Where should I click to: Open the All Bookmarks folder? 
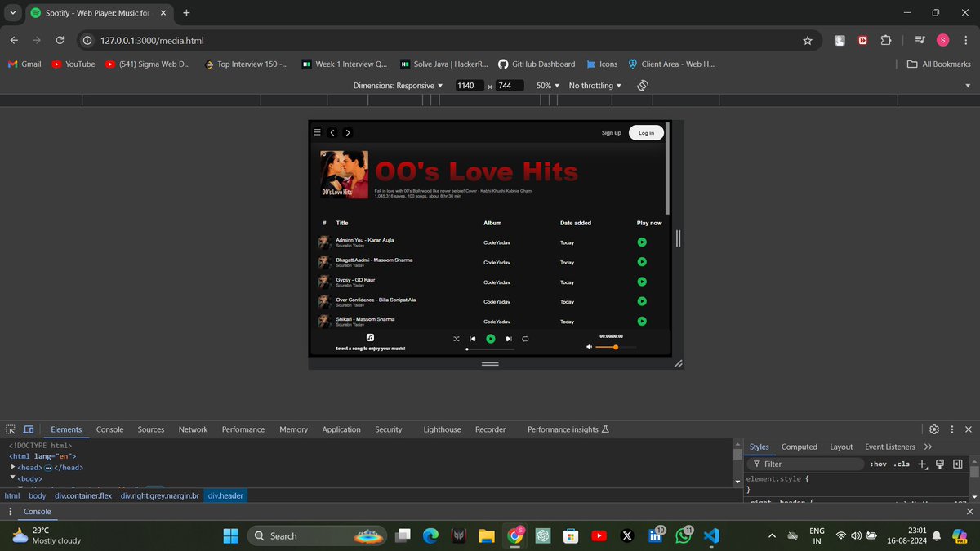tap(939, 64)
